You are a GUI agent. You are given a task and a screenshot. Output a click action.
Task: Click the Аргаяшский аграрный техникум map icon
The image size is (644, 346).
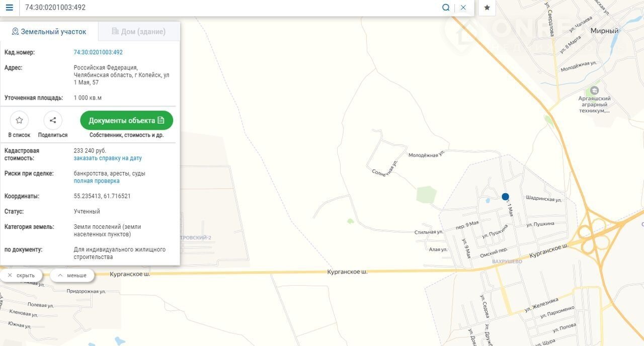point(594,91)
